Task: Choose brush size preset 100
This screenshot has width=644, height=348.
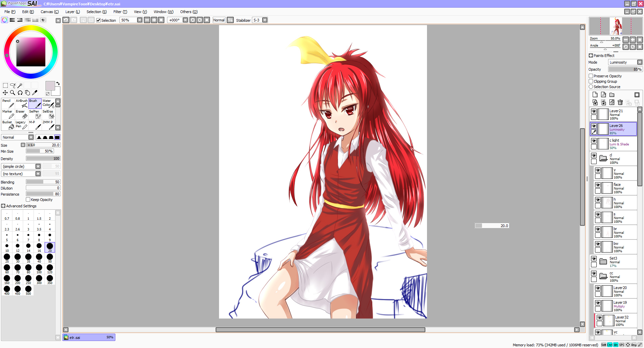Action: pos(39,269)
